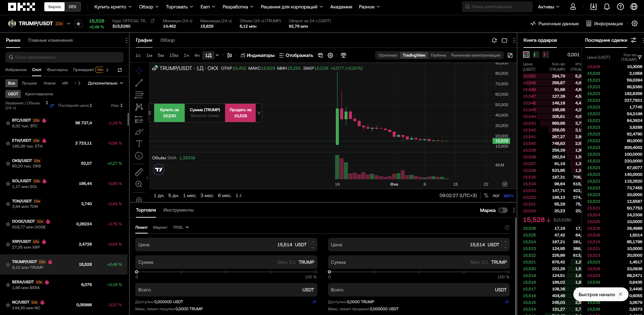Image resolution: width=644 pixels, height=315 pixels.
Task: Open the timeframe dropdown next to 1Д
Action: [217, 55]
